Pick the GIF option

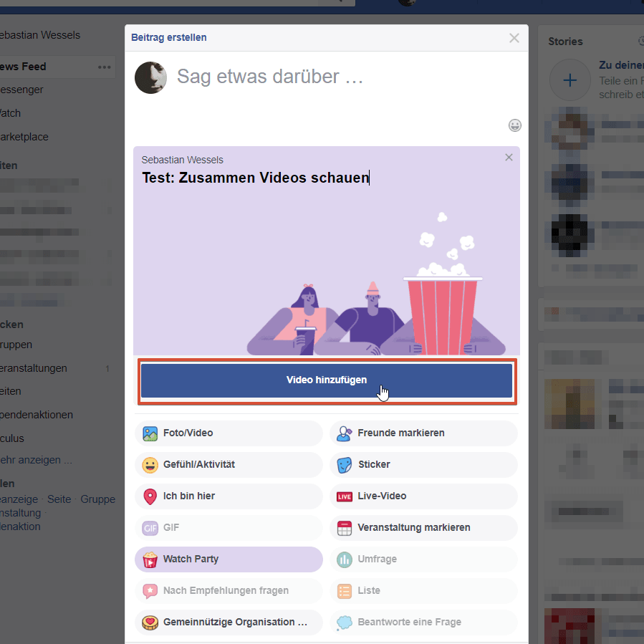[229, 528]
